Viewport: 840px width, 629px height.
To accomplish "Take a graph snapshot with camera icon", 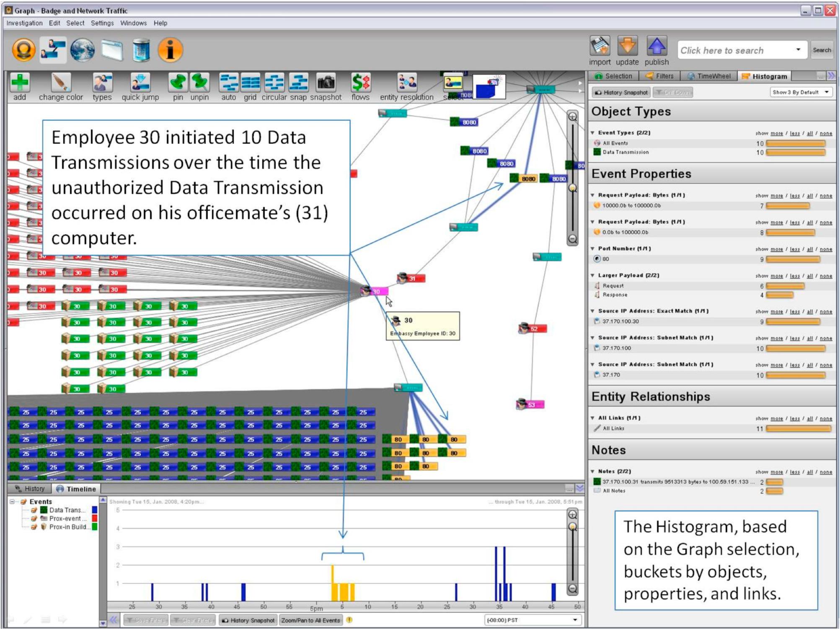I will coord(326,82).
